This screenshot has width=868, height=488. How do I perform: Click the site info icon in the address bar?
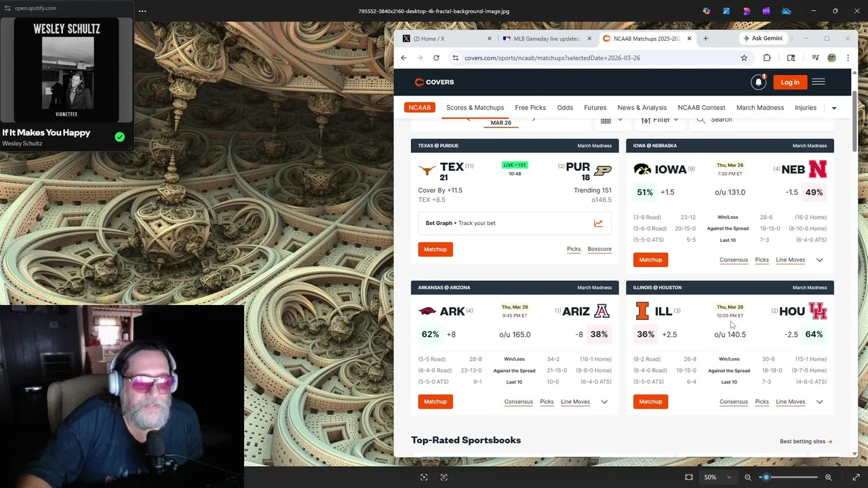tap(456, 58)
